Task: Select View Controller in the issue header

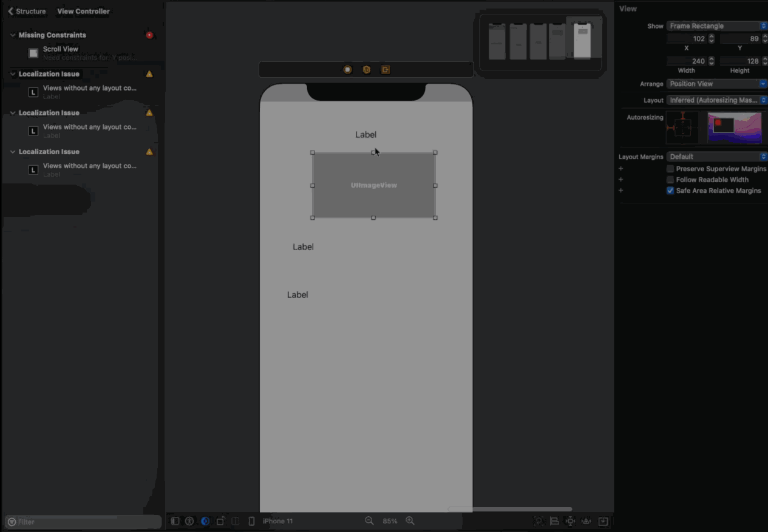Action: coord(83,11)
